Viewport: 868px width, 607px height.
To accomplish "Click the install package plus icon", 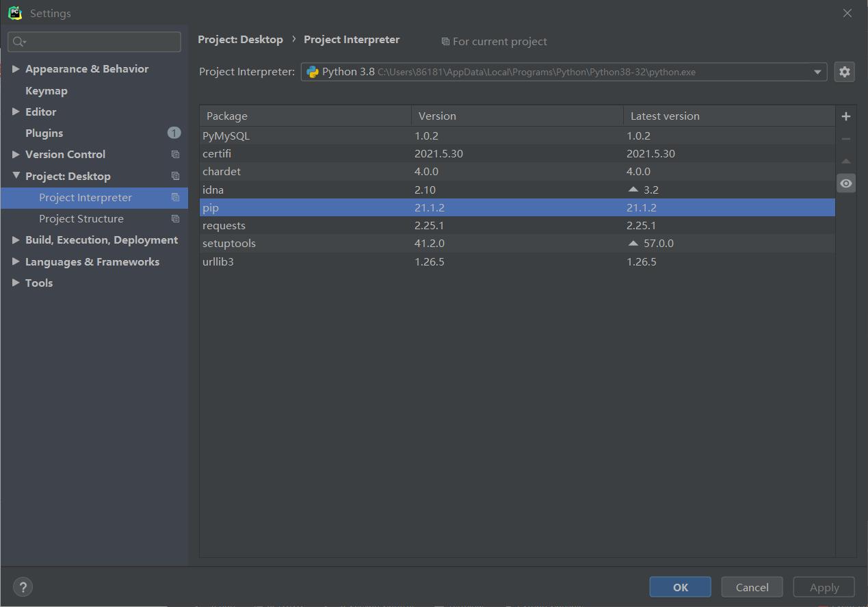I will (x=846, y=116).
